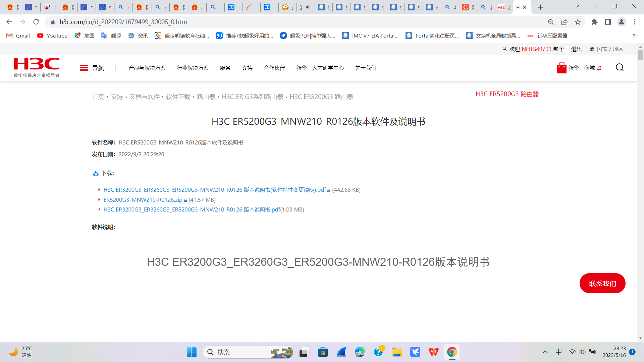Download ER5200G3-MNW210-R0126.zip file

click(x=143, y=200)
